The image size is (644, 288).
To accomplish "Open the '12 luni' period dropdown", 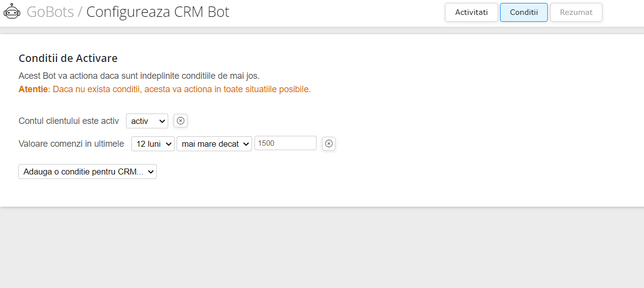I will 153,144.
